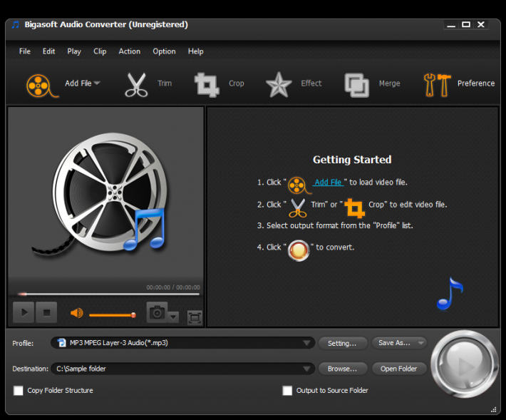Close the Bigasoft Audio Converter window

[x=481, y=24]
